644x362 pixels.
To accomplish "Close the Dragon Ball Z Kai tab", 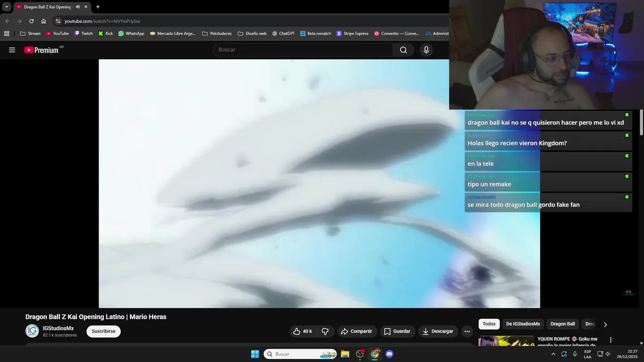I will pyautogui.click(x=86, y=7).
